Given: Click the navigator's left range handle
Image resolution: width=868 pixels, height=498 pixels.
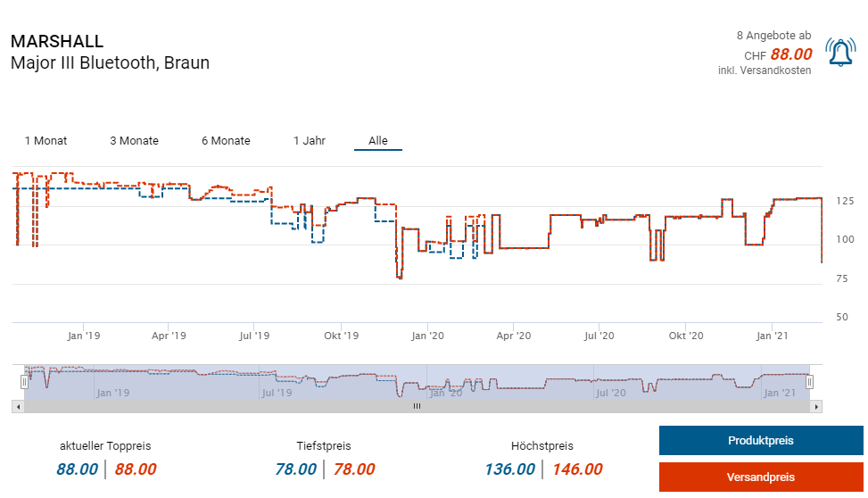Looking at the screenshot, I should [25, 382].
